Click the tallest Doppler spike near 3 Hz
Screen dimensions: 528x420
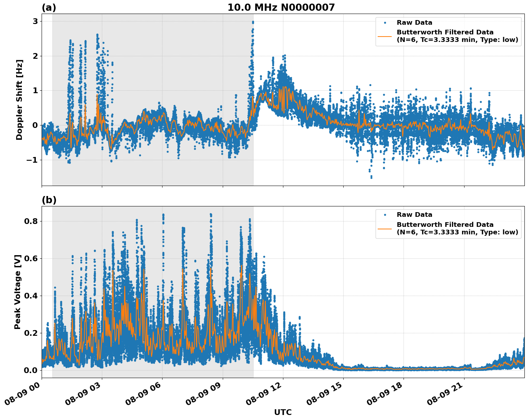pos(253,22)
